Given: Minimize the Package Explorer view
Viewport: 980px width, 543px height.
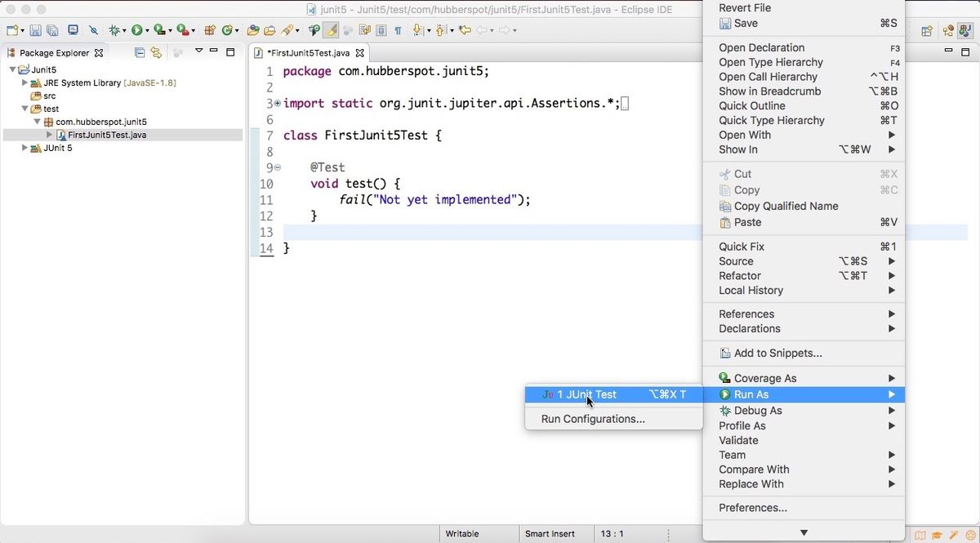Looking at the screenshot, I should tap(214, 51).
